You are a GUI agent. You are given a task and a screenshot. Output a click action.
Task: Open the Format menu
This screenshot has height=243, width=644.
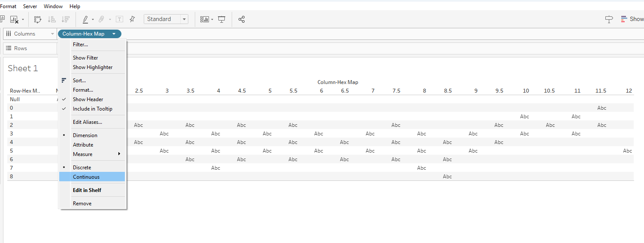point(8,6)
